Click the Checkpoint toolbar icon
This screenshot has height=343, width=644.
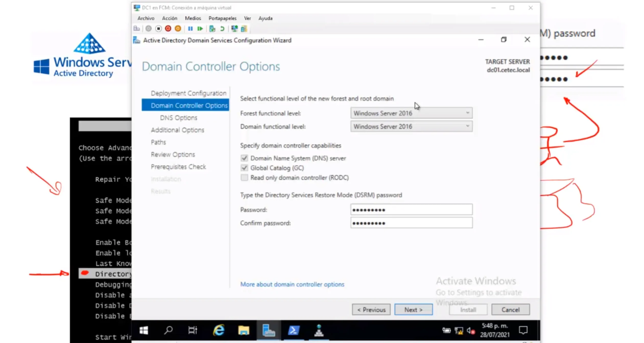click(212, 29)
